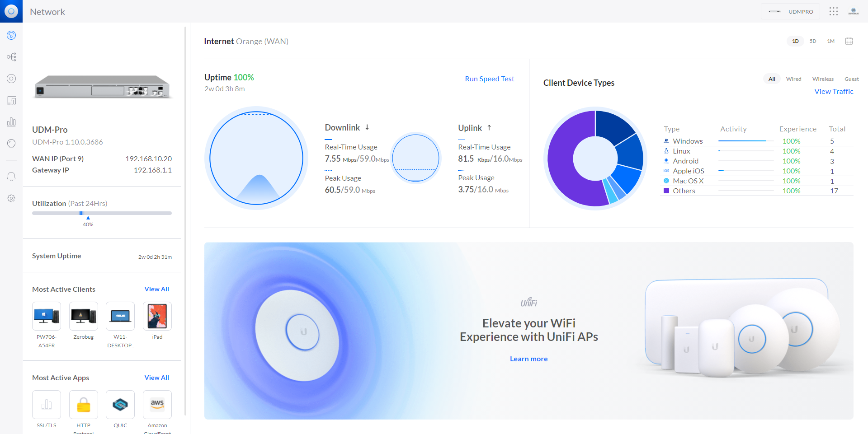Viewport: 868px width, 434px height.
Task: Open the Notifications bell icon
Action: click(x=11, y=177)
